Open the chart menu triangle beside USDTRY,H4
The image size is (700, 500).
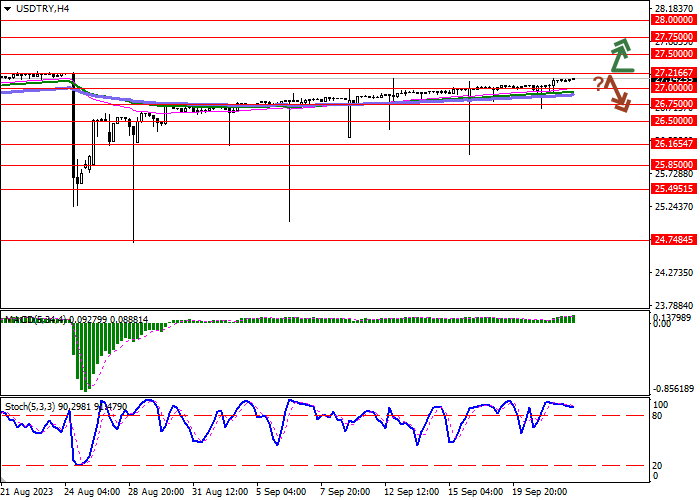coord(7,9)
